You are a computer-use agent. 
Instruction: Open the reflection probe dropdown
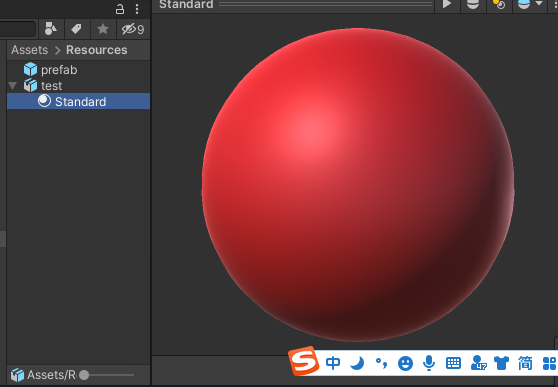pyautogui.click(x=530, y=4)
